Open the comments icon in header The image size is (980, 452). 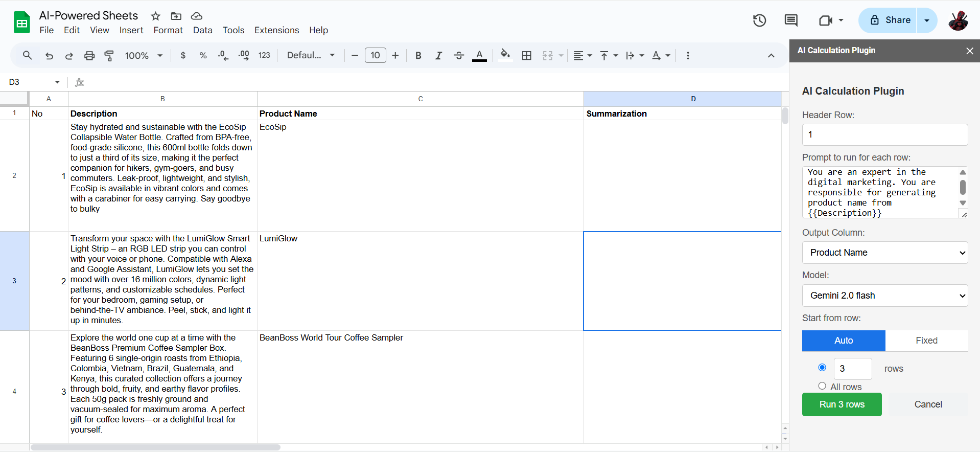click(791, 20)
